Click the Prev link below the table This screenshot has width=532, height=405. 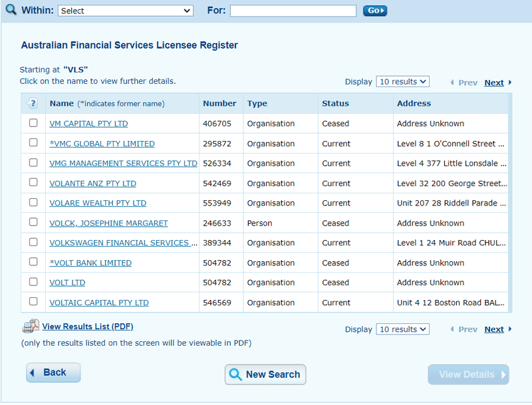click(467, 329)
